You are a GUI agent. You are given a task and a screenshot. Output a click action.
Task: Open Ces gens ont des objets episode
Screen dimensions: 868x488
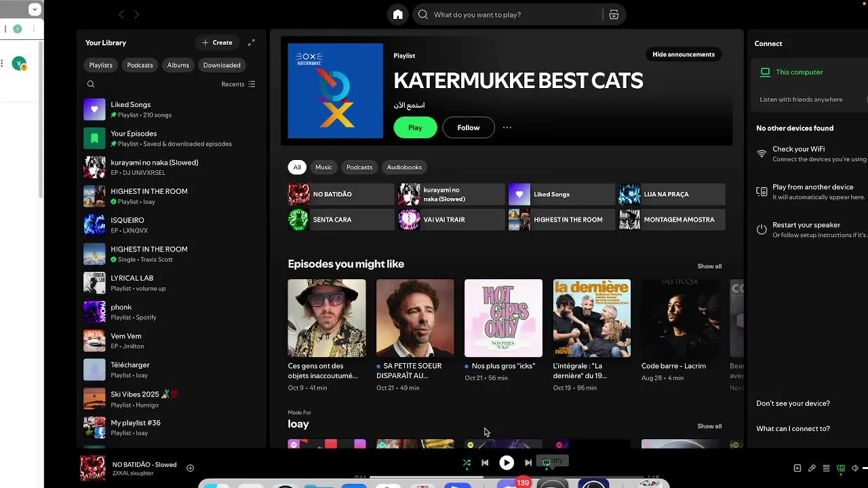pyautogui.click(x=326, y=335)
